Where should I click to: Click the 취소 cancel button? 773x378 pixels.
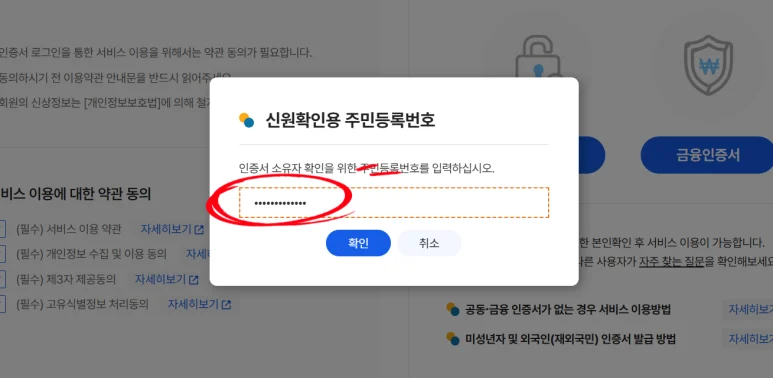pos(429,243)
